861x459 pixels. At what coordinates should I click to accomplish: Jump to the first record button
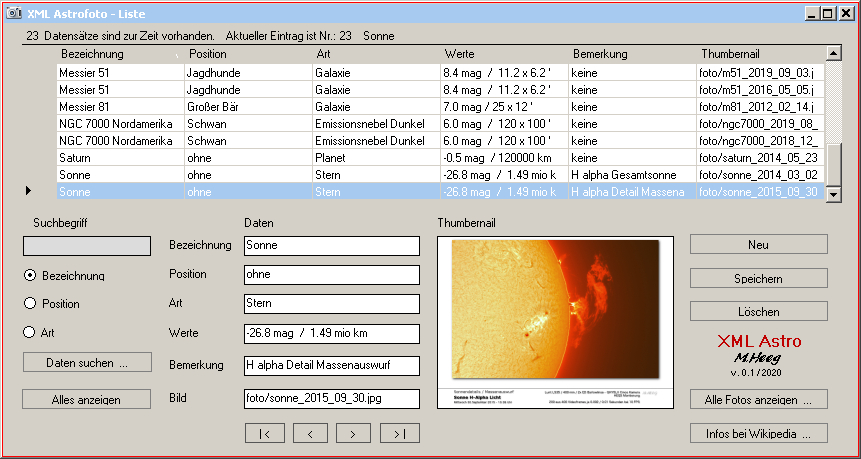[265, 433]
